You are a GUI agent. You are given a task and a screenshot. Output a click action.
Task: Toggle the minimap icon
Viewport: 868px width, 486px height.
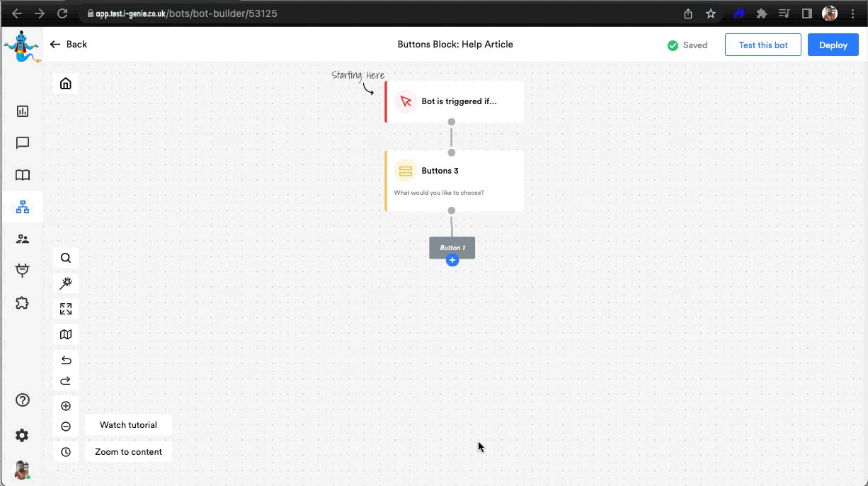(x=66, y=334)
